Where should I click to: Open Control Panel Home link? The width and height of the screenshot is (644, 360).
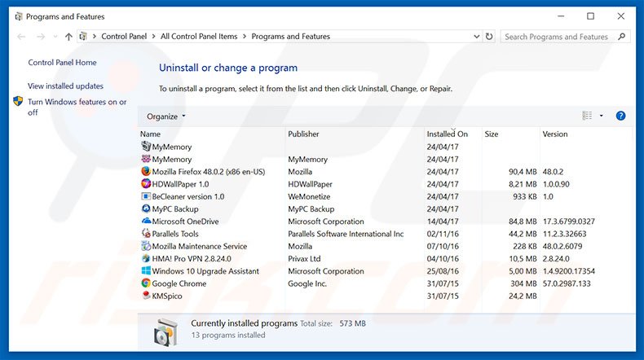point(63,63)
